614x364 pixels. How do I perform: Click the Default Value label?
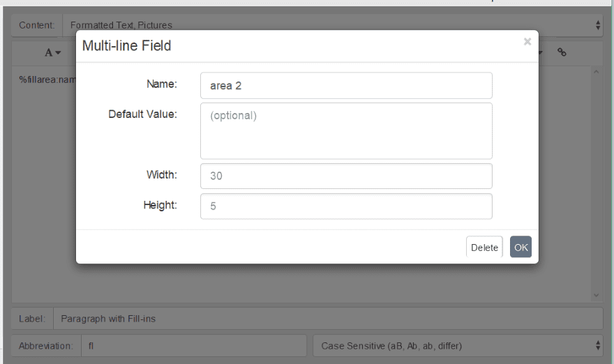(x=142, y=114)
